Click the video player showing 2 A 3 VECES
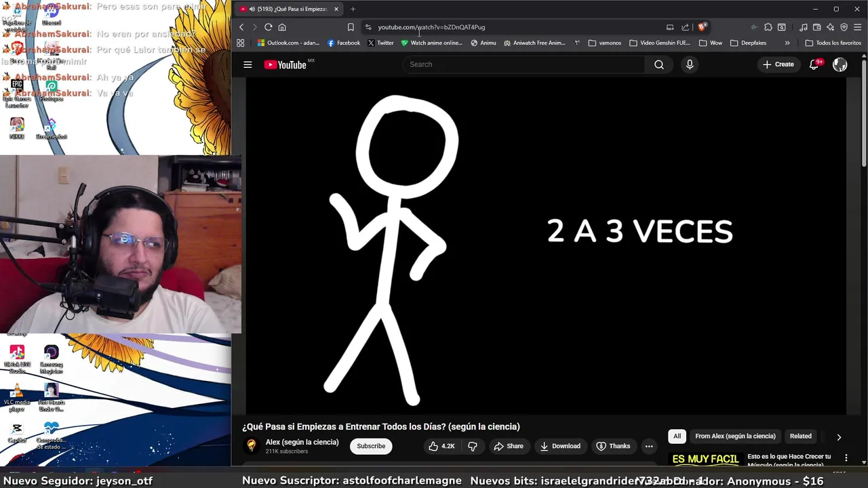Screen dimensions: 868x488 pyautogui.click(x=545, y=246)
